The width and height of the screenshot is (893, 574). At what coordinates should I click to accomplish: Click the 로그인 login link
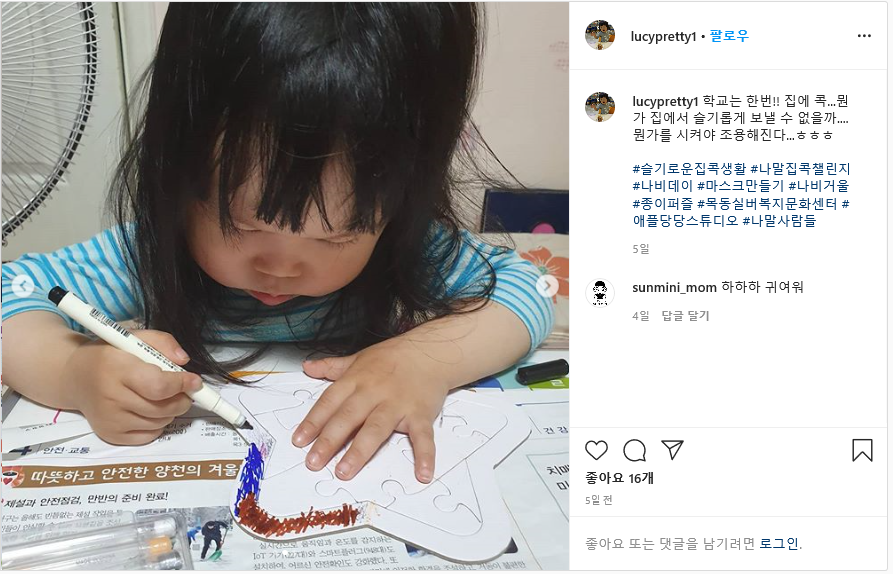[x=780, y=544]
